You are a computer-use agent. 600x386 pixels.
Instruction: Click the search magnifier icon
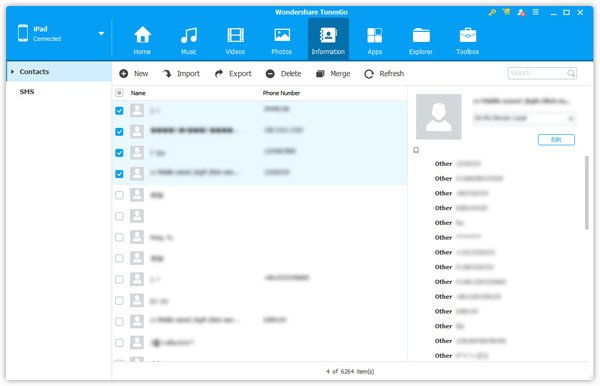coord(571,73)
